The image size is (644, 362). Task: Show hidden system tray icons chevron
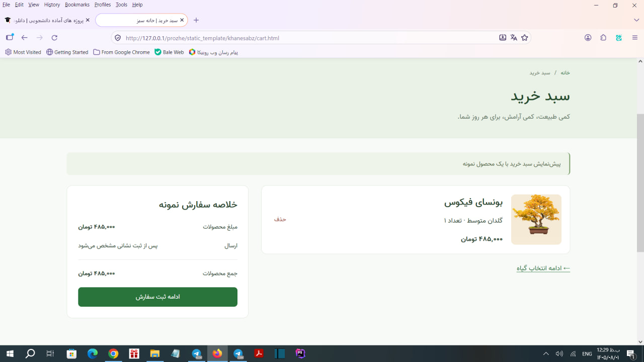click(546, 354)
